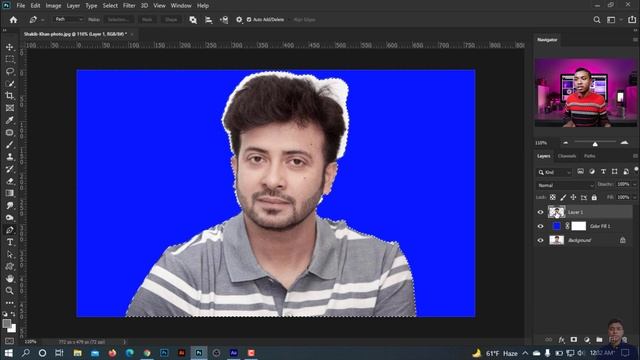640x360 pixels.
Task: Select the Brush tool
Action: pos(9,145)
